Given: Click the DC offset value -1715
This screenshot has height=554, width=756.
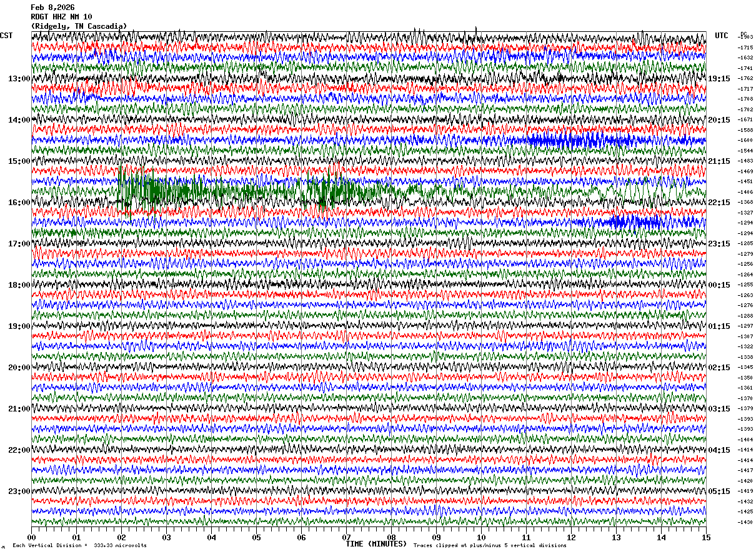Looking at the screenshot, I should [x=745, y=48].
